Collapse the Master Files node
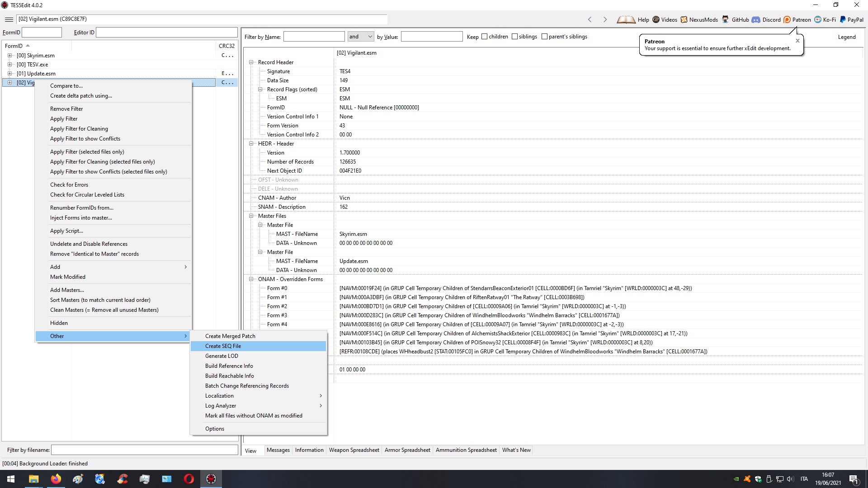 click(251, 216)
